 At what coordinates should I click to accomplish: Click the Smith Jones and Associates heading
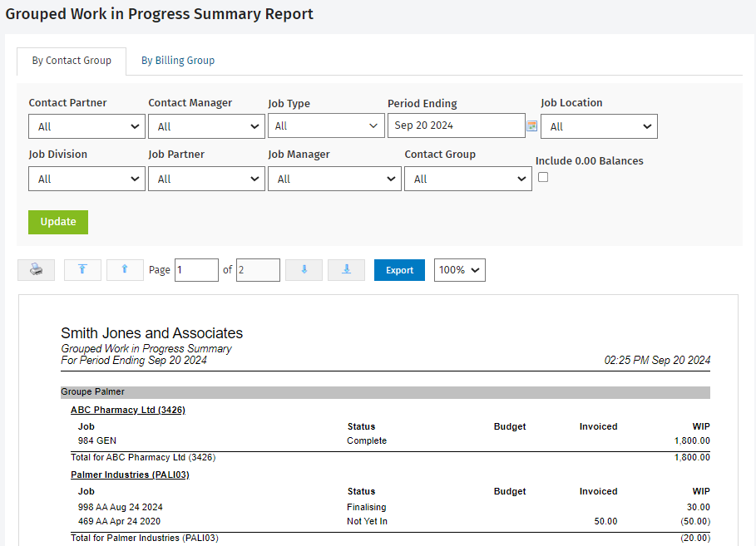coord(152,333)
